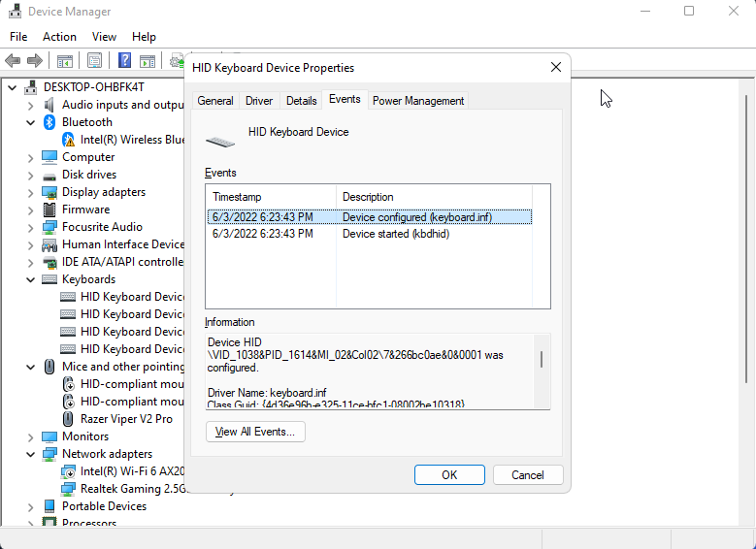Open the View menu

[104, 37]
